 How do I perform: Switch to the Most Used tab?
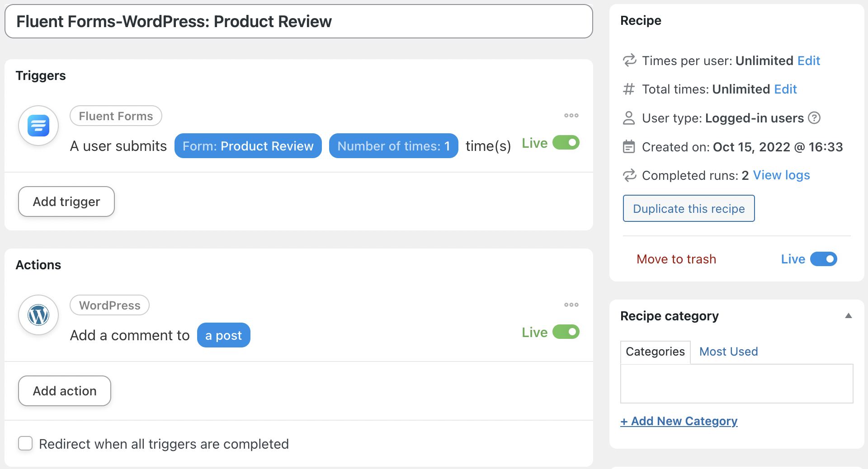pyautogui.click(x=728, y=352)
